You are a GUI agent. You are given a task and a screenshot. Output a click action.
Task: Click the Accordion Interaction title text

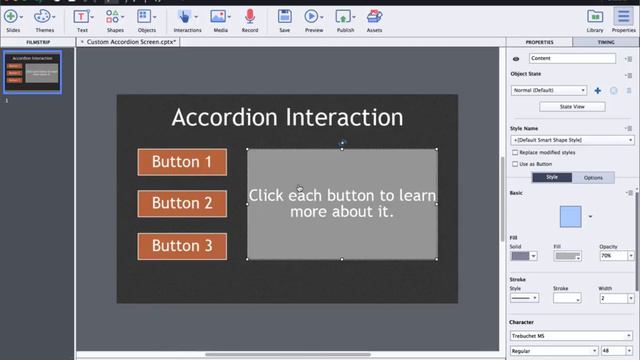point(287,118)
